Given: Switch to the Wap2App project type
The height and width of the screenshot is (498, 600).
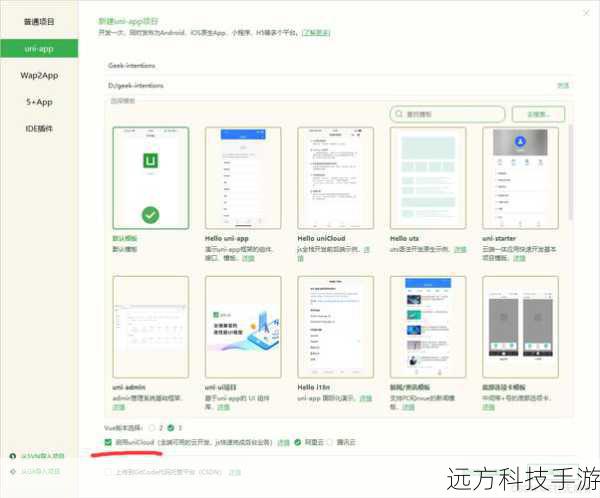Looking at the screenshot, I should click(x=39, y=75).
